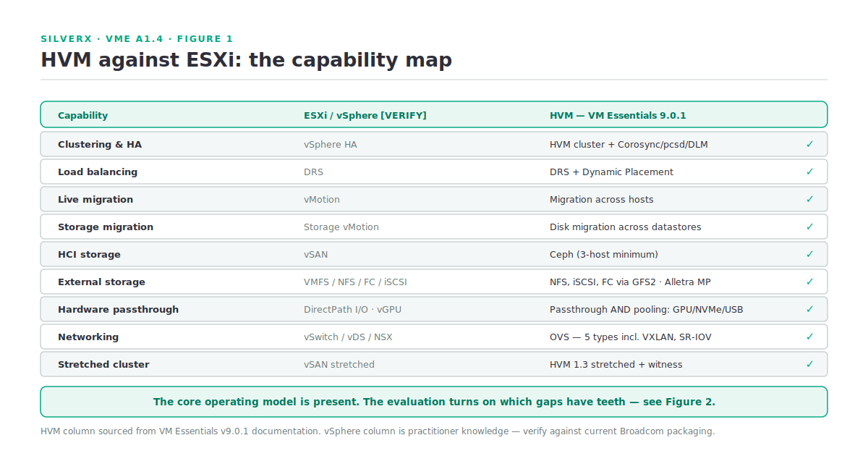
Task: Select the 'HCI storage' capability label
Action: click(x=89, y=254)
